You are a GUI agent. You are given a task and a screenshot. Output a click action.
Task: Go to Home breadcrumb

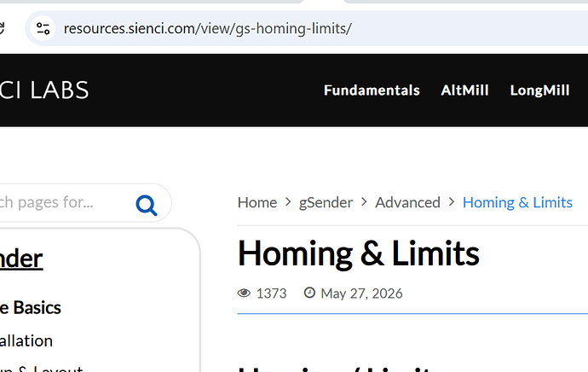click(257, 203)
